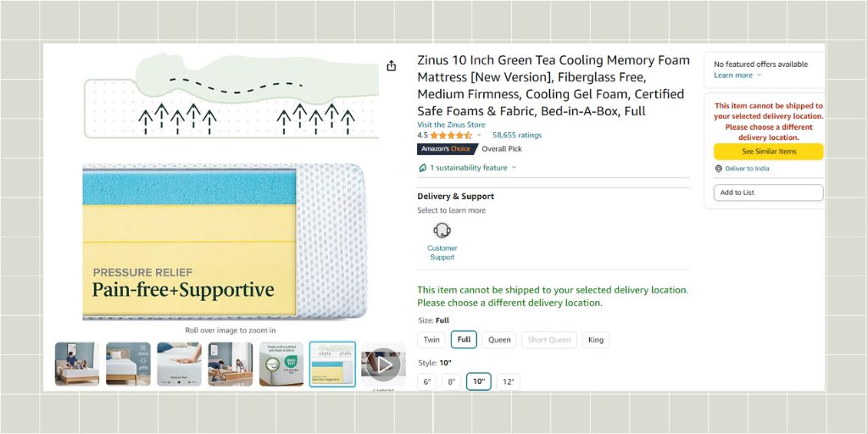Select the King size option
This screenshot has width=868, height=434.
(596, 340)
